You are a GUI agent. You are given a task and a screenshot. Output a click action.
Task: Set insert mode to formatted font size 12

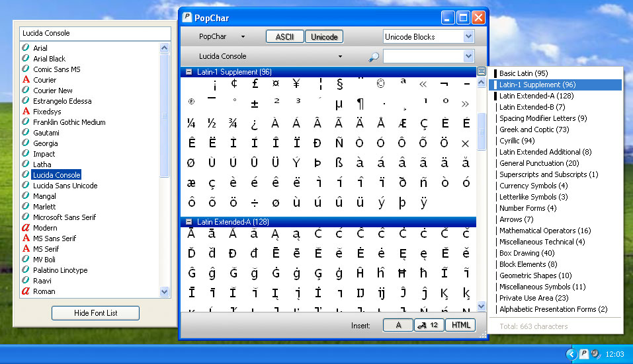point(429,325)
